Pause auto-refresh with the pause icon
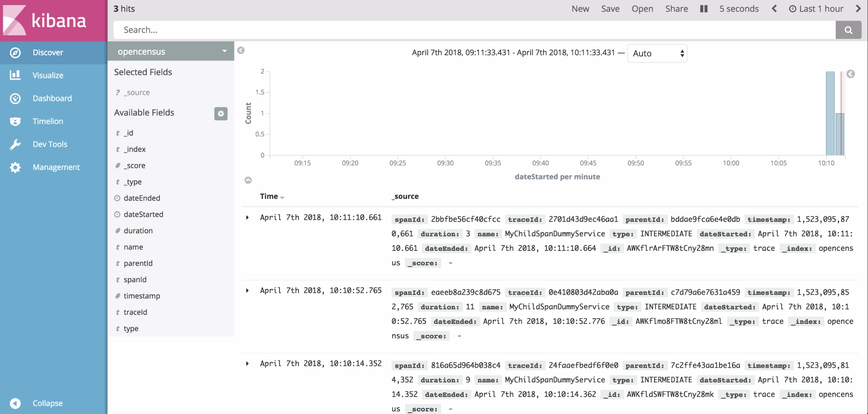The height and width of the screenshot is (414, 868). [704, 9]
